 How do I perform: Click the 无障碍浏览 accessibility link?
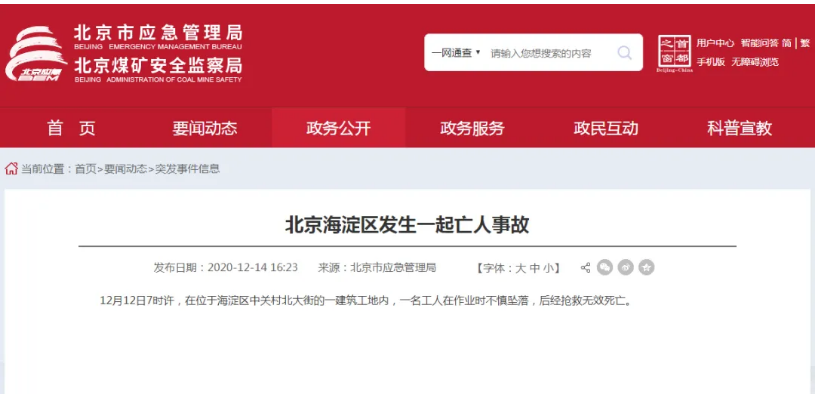[754, 62]
